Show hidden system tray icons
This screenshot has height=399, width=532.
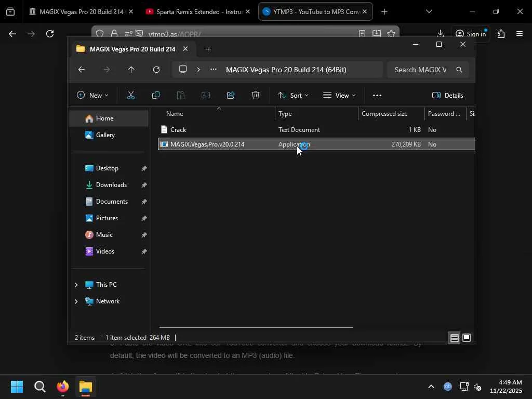(x=431, y=387)
